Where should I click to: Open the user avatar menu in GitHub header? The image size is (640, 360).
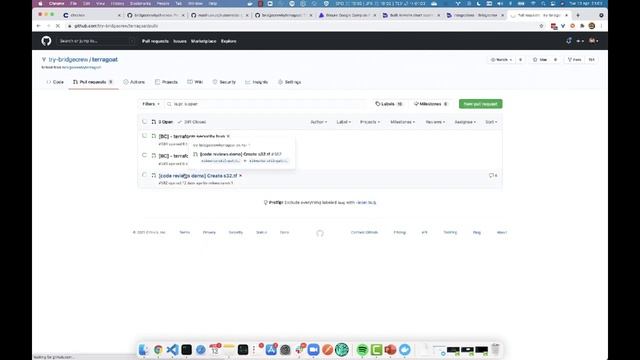point(593,41)
